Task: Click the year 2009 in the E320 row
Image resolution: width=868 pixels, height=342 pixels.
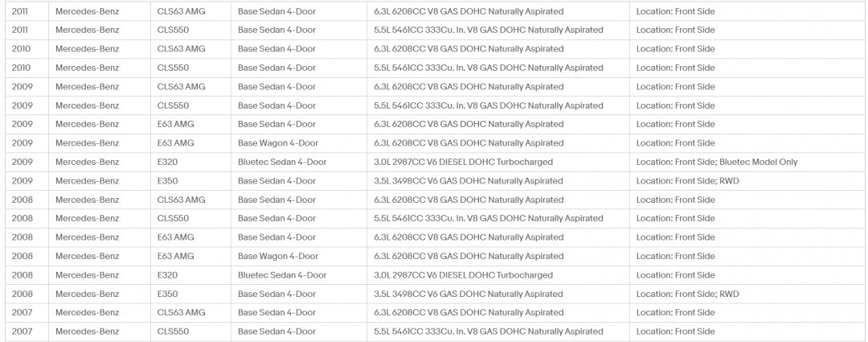Action: click(23, 162)
